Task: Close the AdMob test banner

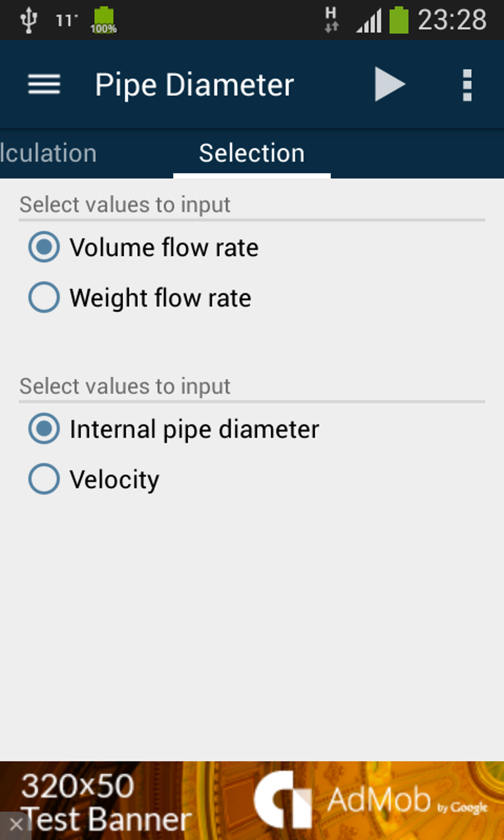Action: click(x=16, y=824)
